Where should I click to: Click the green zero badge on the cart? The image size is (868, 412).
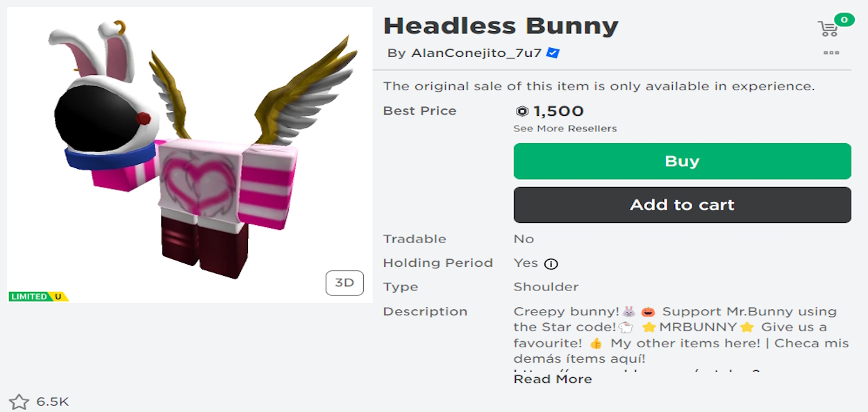coord(844,19)
